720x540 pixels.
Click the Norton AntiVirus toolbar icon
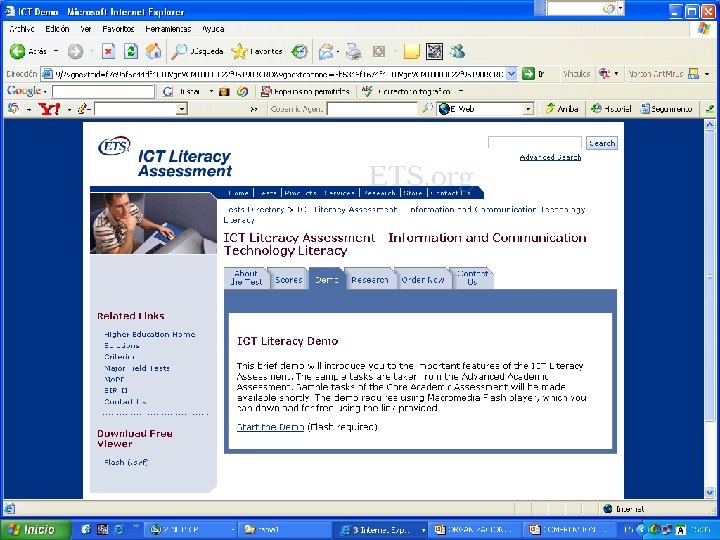pos(693,73)
